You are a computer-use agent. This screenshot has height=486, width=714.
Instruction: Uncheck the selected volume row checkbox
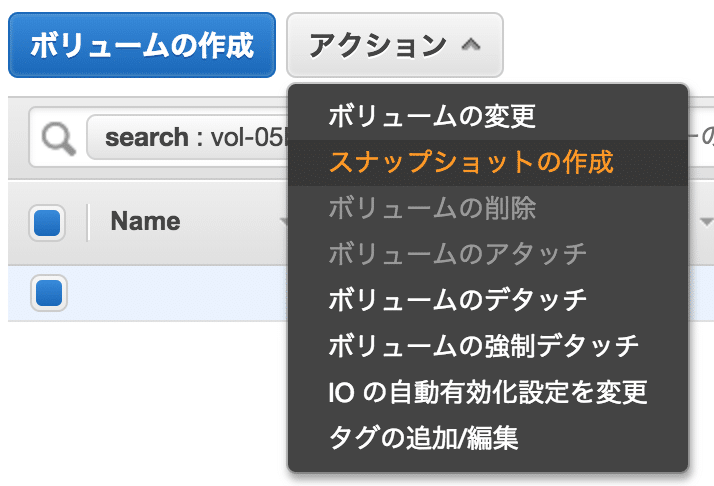[49, 293]
